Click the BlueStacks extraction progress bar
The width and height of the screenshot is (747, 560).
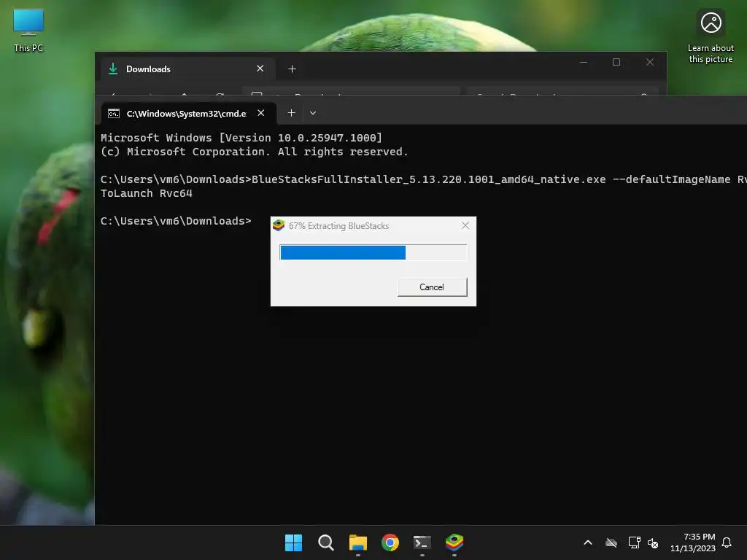pos(373,252)
